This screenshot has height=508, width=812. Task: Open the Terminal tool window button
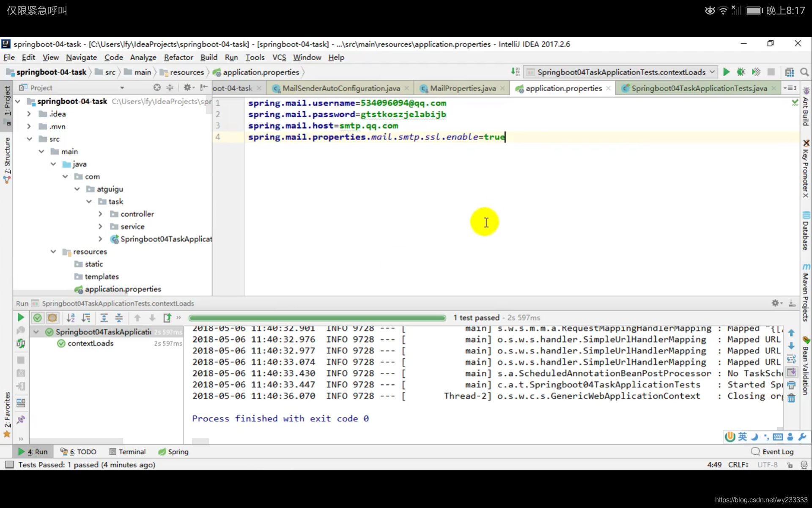coord(127,452)
